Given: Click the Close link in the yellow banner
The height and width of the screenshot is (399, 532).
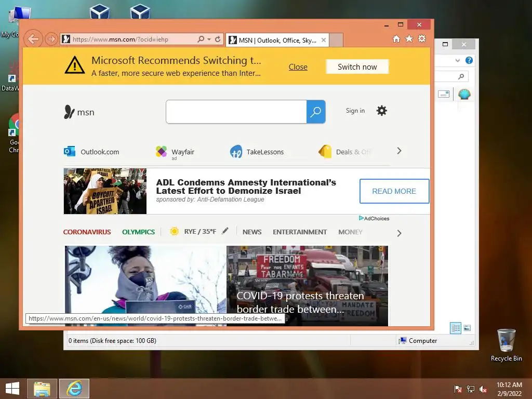Looking at the screenshot, I should (x=298, y=67).
